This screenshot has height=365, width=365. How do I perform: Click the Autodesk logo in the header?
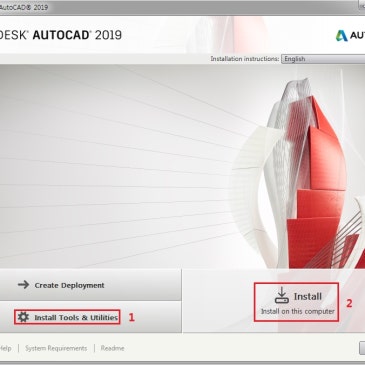point(341,35)
